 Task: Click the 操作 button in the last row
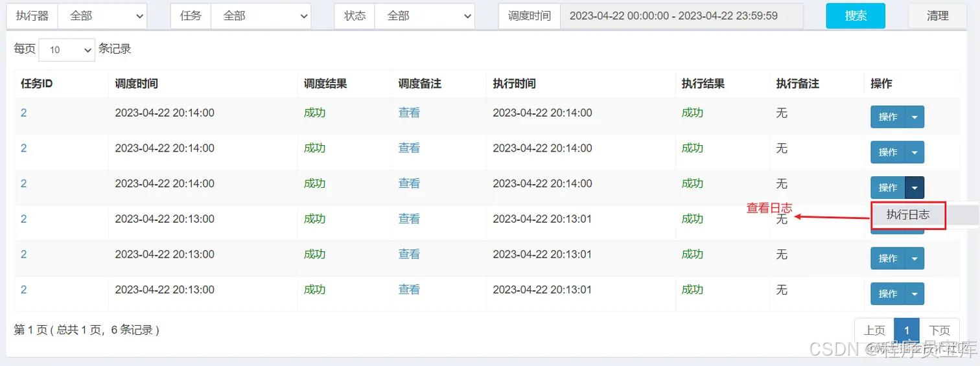pos(888,293)
